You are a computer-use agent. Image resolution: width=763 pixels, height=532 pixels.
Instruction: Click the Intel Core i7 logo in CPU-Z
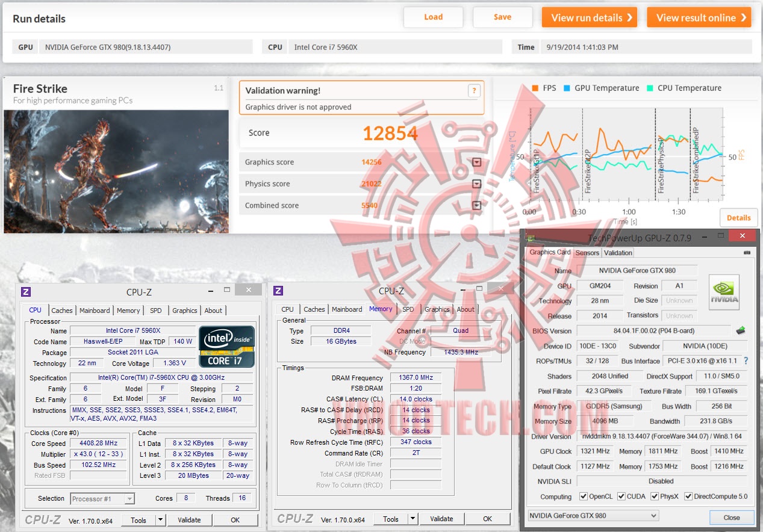(x=227, y=346)
